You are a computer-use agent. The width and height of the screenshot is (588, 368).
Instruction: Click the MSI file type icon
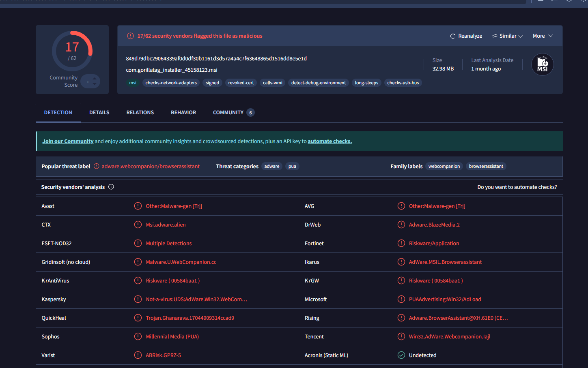click(543, 64)
